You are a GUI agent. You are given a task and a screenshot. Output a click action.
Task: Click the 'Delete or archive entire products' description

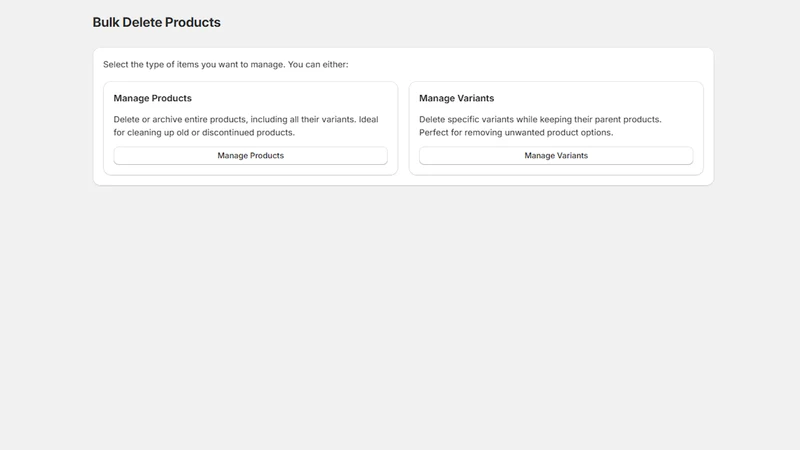point(246,126)
